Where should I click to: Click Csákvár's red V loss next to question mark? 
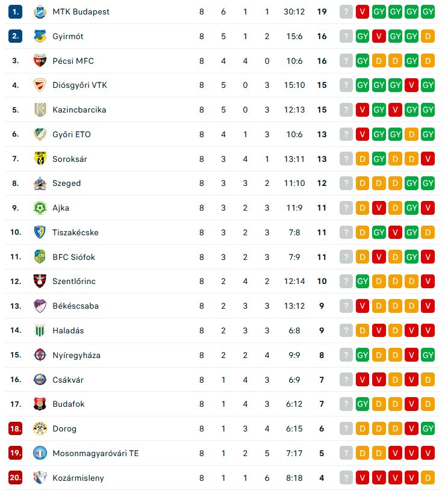point(362,380)
